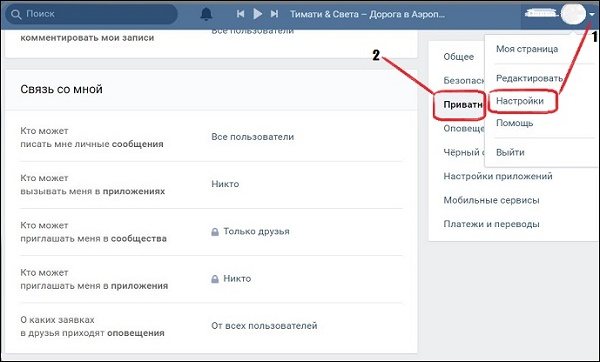Click the Связь со мной section header
600x362 pixels.
click(x=61, y=90)
